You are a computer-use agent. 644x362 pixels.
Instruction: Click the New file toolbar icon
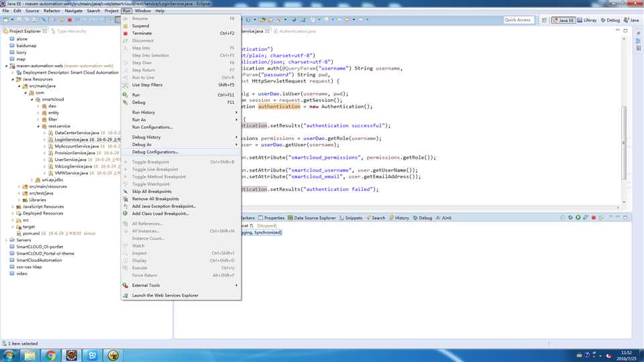[x=6, y=19]
